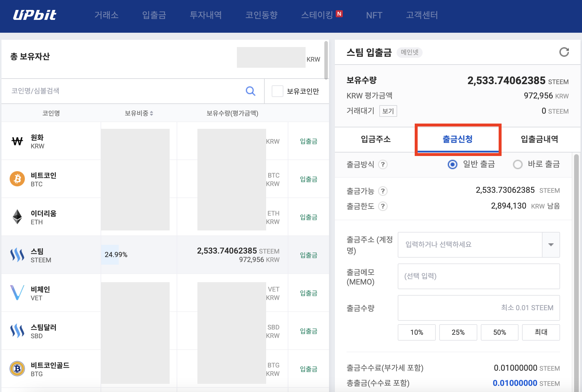This screenshot has height=392, width=582.
Task: Open the 투자내역 menu
Action: (206, 15)
